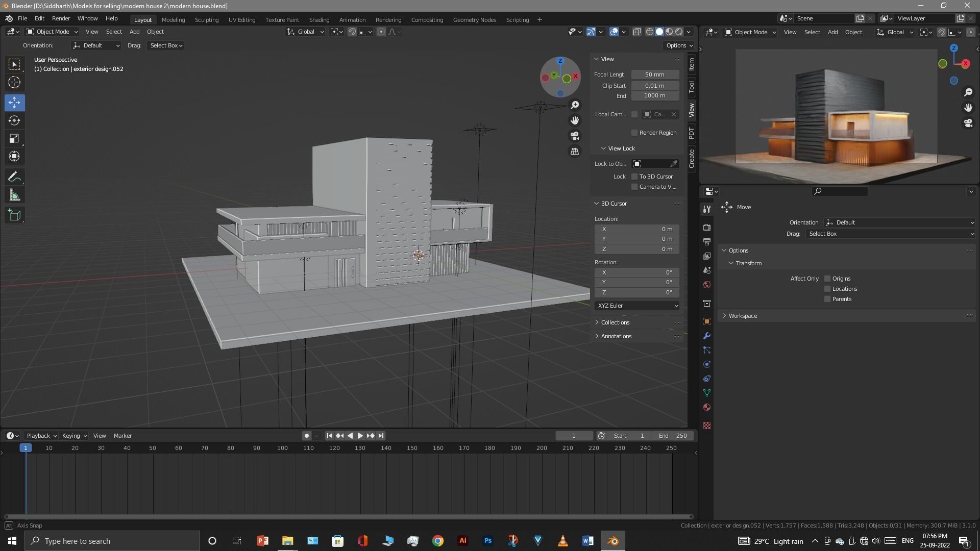
Task: Click frame 100 on the timeline ruler
Action: 282,448
